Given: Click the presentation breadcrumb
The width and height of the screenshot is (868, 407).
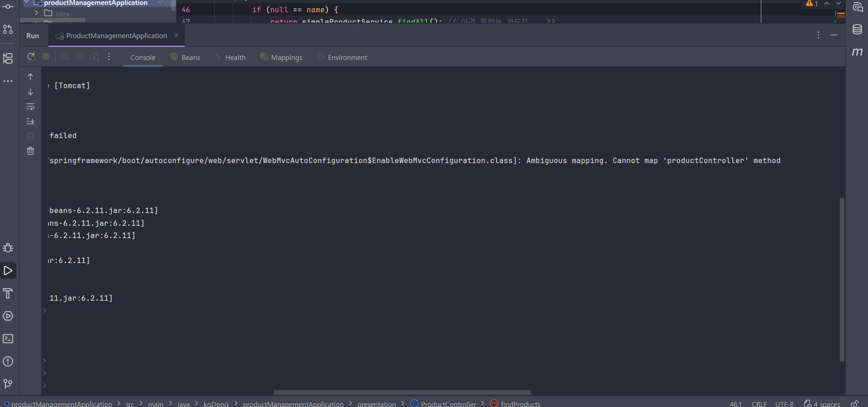Looking at the screenshot, I should (x=377, y=404).
